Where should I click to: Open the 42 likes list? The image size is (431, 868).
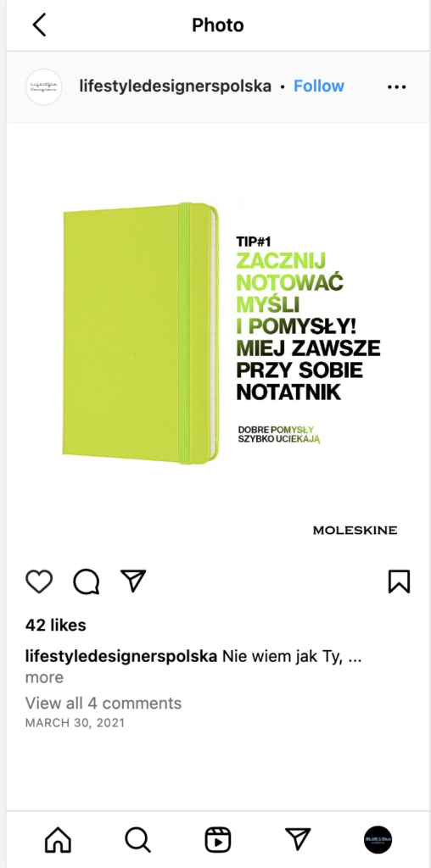(x=55, y=626)
